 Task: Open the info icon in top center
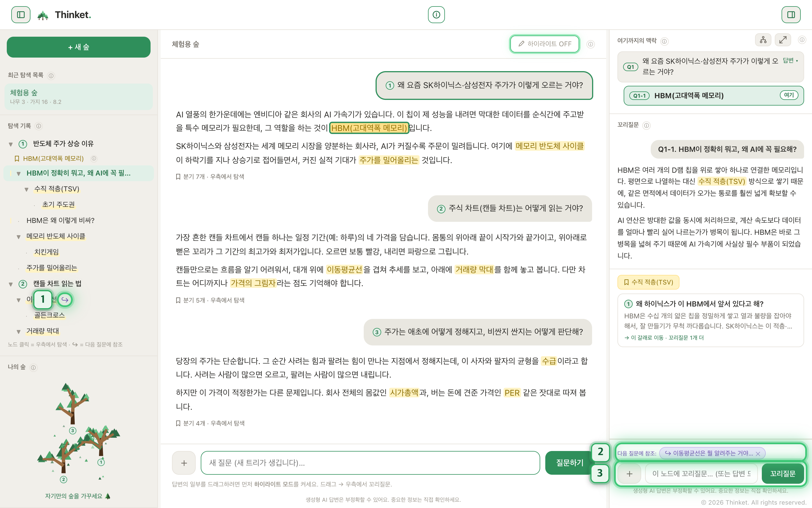436,15
